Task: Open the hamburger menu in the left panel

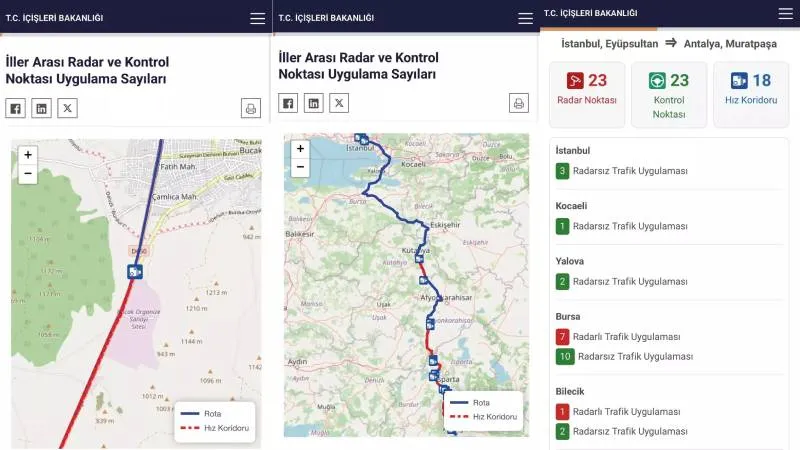Action: point(257,18)
